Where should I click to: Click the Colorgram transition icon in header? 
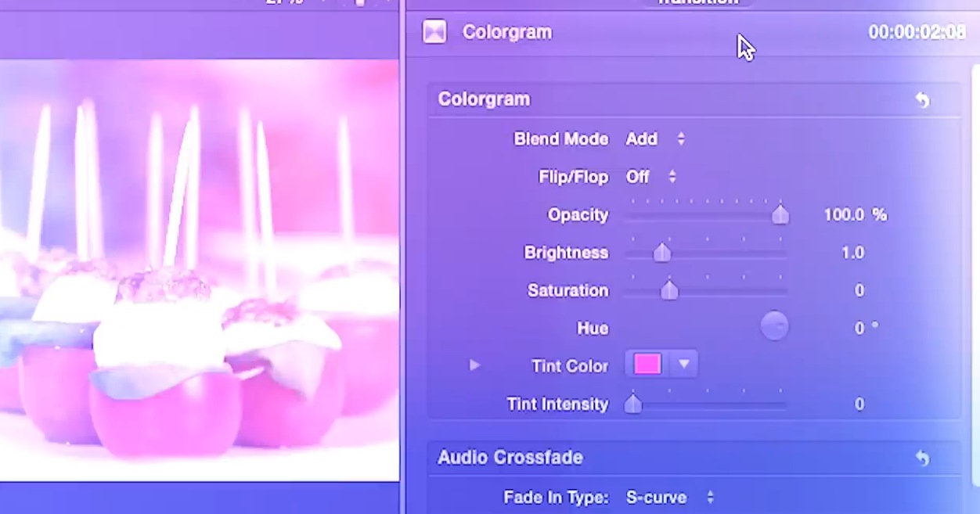[434, 32]
